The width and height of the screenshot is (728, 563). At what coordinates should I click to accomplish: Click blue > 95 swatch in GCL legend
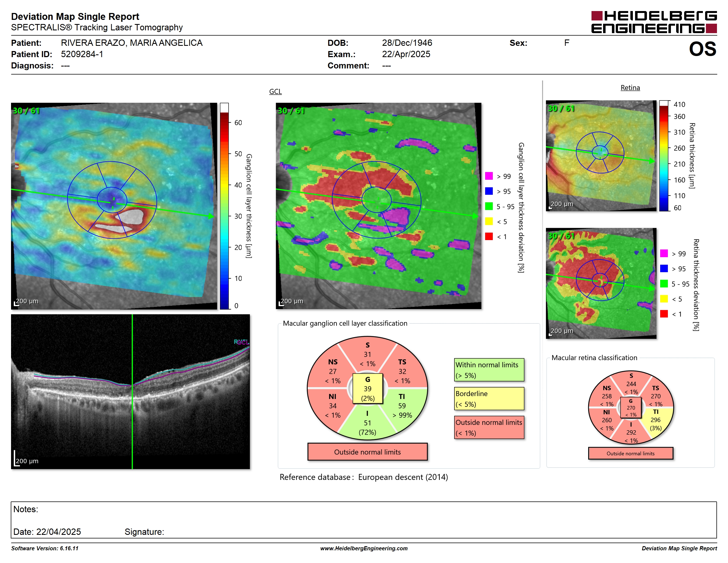(x=489, y=191)
